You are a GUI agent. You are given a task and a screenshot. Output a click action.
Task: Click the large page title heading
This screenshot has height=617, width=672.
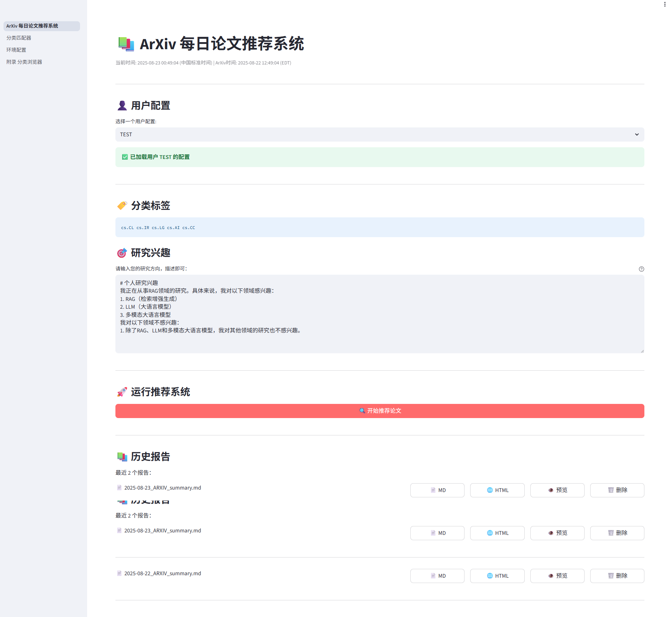click(x=211, y=44)
